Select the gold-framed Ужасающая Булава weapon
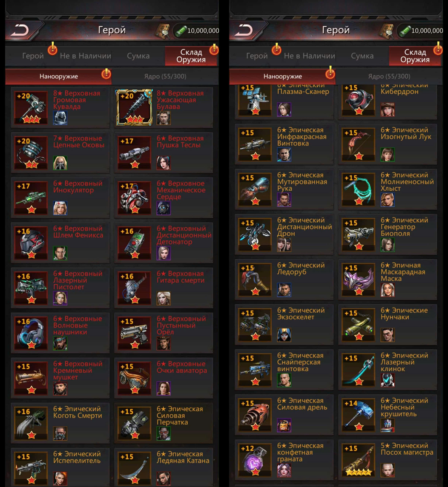This screenshot has width=448, height=487. click(x=134, y=107)
